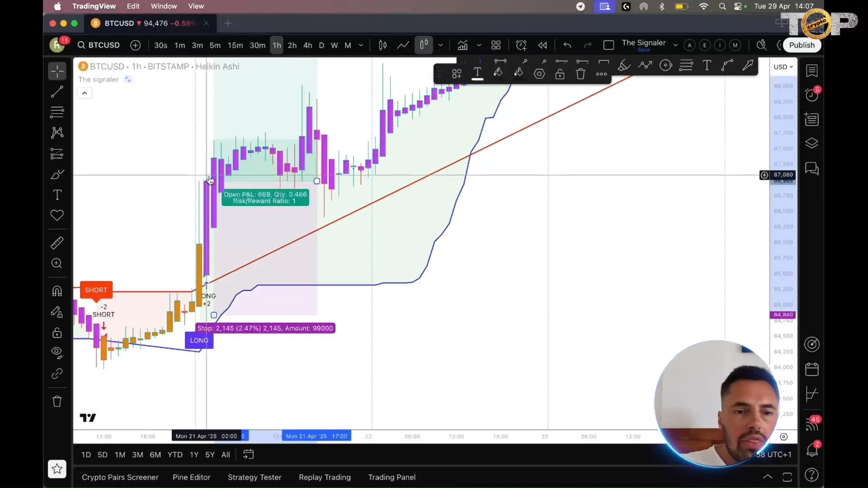Delete drawing via floating toolbar trash
Viewport: 868px width, 488px height.
pos(581,74)
